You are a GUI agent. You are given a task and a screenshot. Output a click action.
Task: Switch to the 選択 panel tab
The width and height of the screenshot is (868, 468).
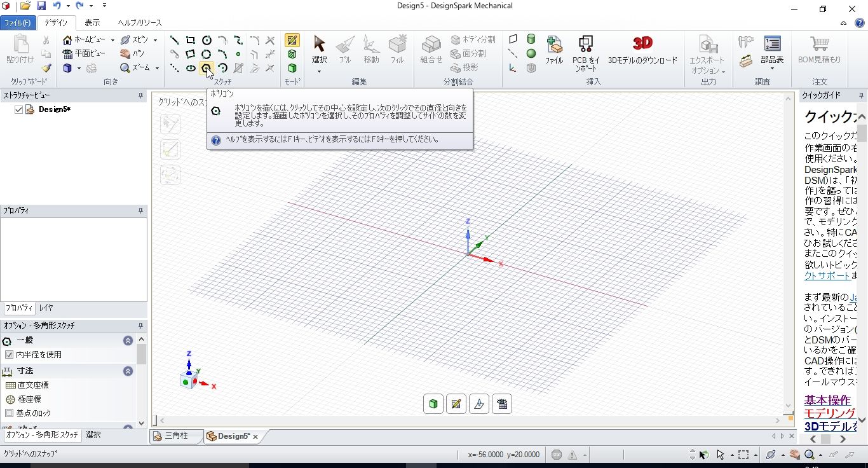click(x=93, y=435)
